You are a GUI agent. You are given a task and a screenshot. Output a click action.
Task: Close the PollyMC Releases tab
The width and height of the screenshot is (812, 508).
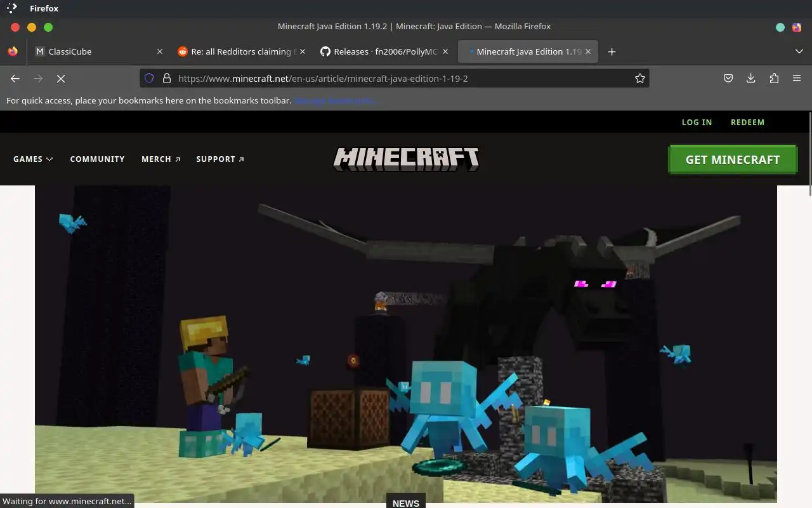coord(445,51)
